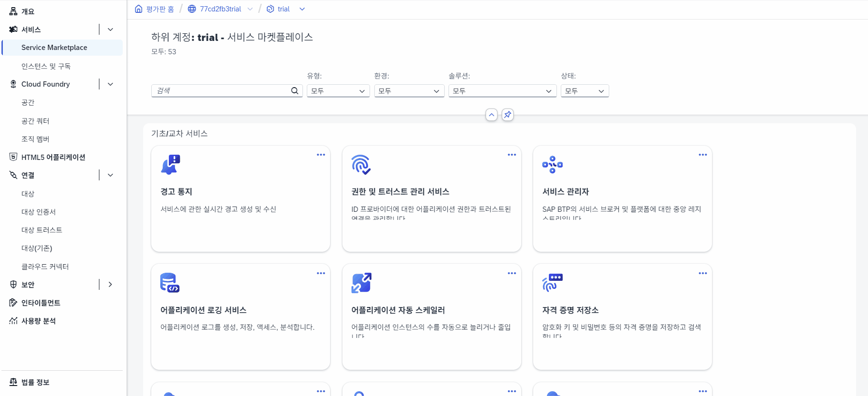Click the 사용량 분석 chart icon

pyautogui.click(x=13, y=321)
